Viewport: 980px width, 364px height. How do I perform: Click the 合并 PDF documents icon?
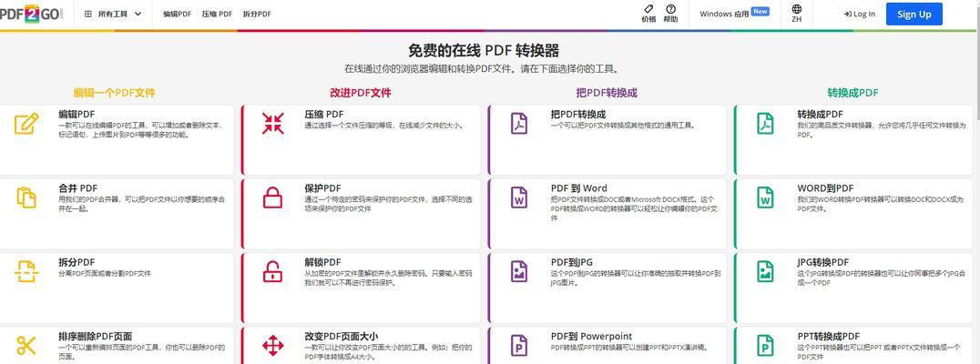click(26, 197)
